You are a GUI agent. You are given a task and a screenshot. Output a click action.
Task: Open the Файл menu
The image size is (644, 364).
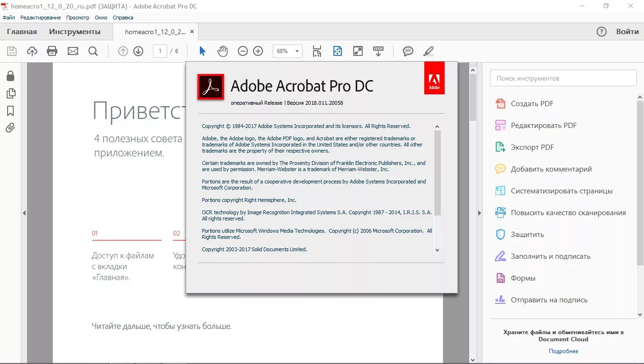tap(9, 18)
